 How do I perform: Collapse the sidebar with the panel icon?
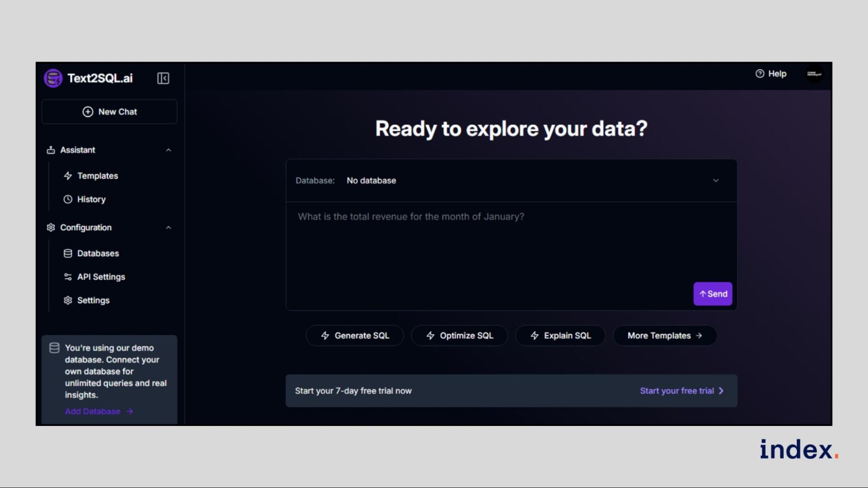(163, 79)
